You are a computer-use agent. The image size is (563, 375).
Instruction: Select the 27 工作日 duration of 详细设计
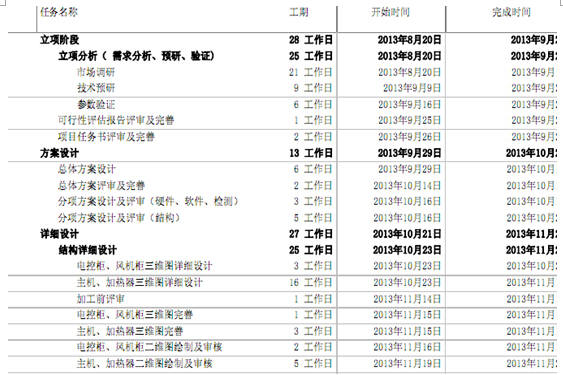(x=311, y=234)
